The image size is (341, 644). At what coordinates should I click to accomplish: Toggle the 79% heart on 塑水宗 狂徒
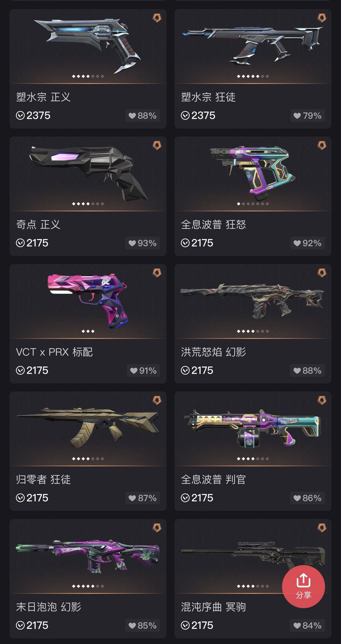point(308,116)
